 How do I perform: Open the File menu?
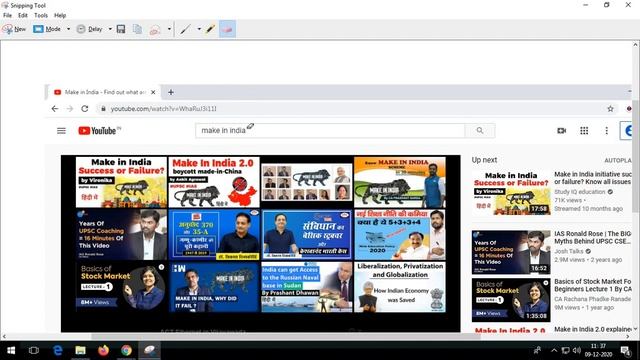[7, 15]
